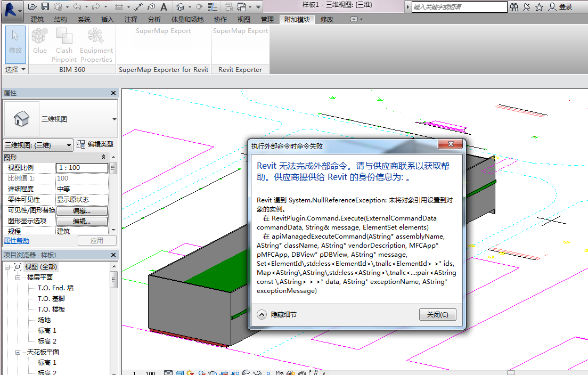This screenshot has height=375, width=588.
Task: Click 关闭(C) button in error dialog
Action: (438, 314)
